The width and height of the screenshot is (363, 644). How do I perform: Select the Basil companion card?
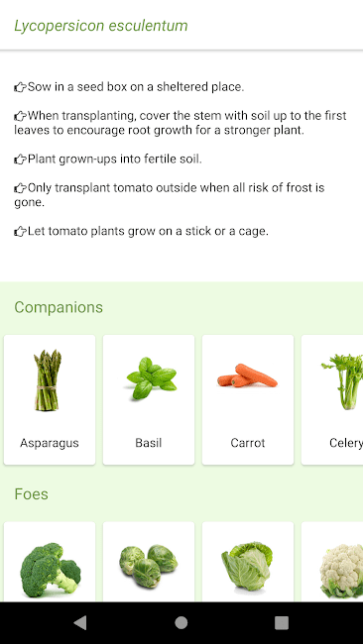coord(149,399)
